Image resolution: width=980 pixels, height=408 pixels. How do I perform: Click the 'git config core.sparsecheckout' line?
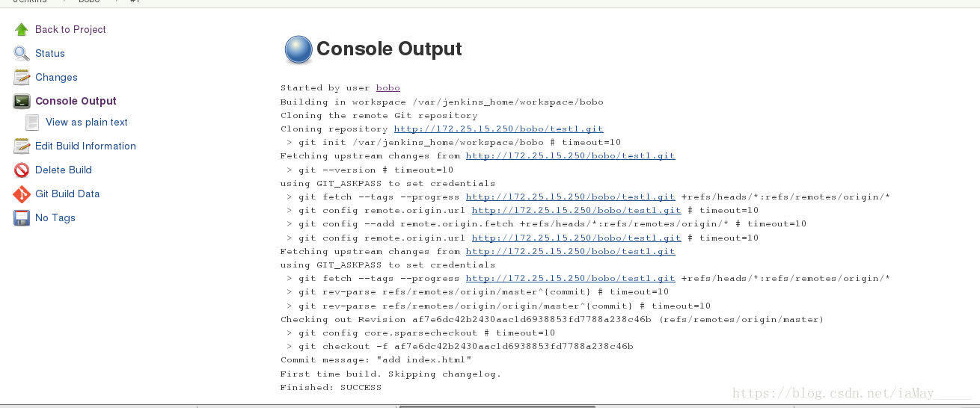(420, 333)
